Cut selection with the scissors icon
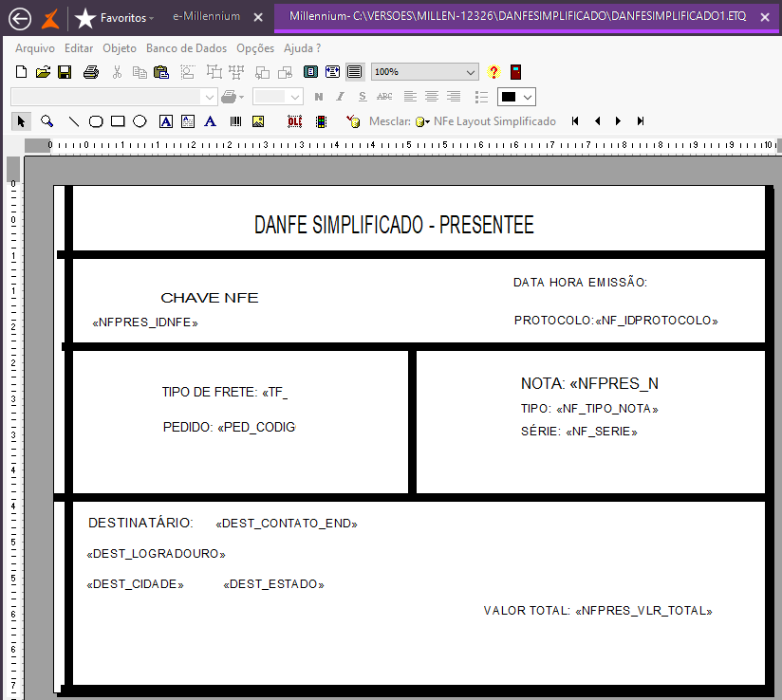Screen dimensions: 782x700 117,72
